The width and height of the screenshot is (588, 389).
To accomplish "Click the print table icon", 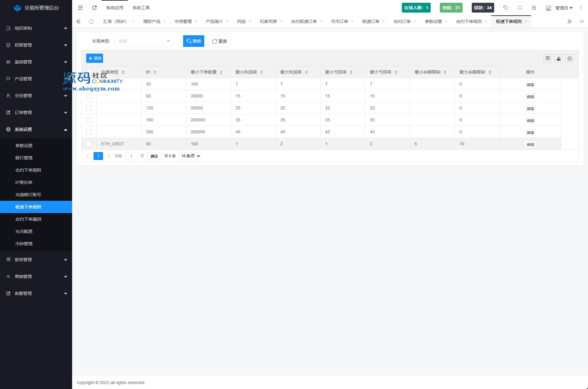I will click(570, 58).
